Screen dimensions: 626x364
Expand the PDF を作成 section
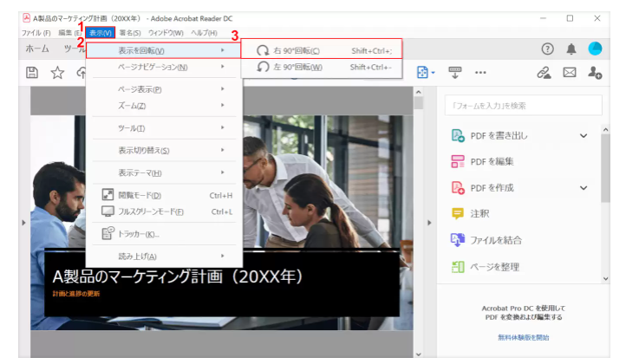click(x=583, y=187)
